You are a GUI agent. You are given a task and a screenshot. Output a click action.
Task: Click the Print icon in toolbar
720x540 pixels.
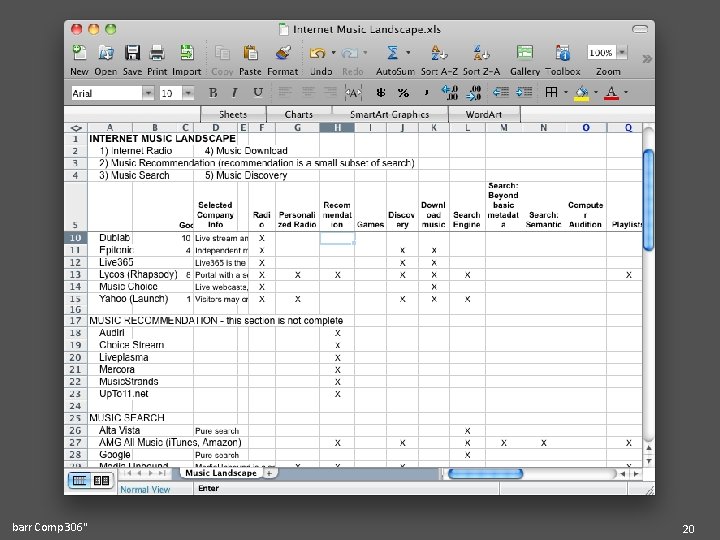(x=157, y=53)
